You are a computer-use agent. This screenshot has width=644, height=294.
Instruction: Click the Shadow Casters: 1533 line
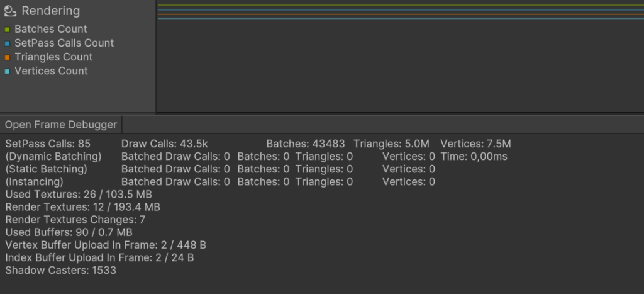(61, 271)
